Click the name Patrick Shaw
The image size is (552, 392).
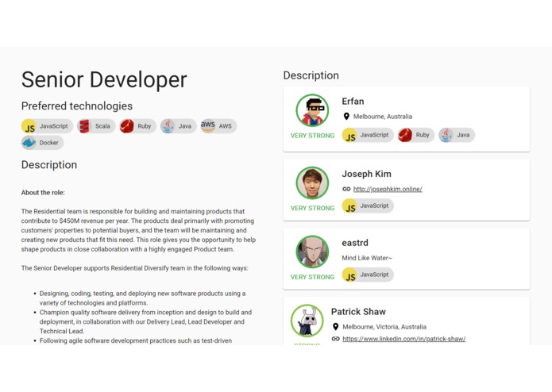coord(358,312)
